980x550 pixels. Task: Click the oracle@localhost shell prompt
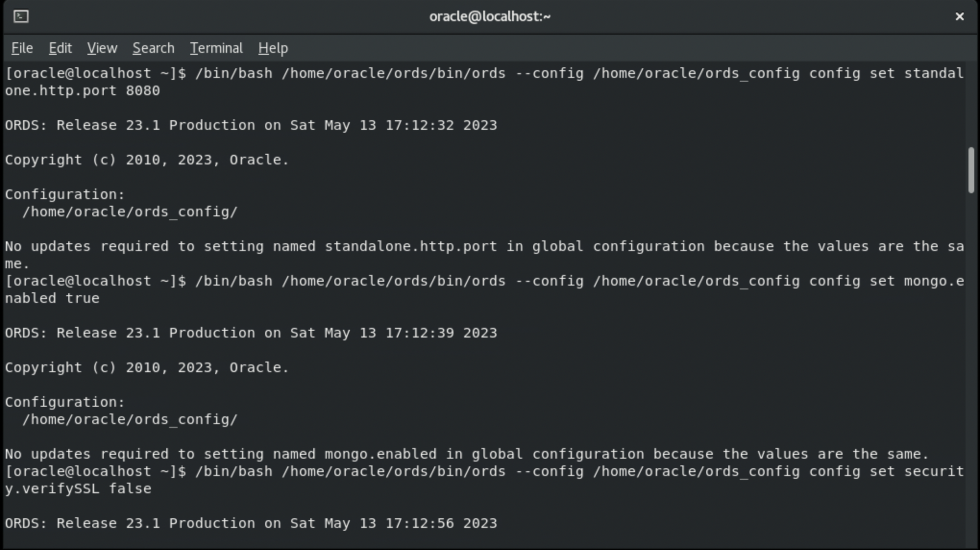[x=91, y=73]
